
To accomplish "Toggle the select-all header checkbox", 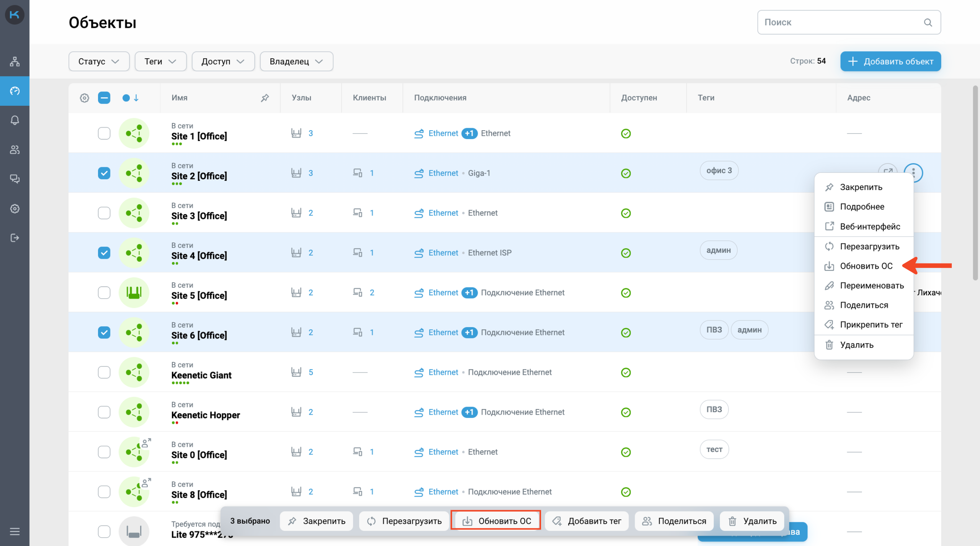I will 104,98.
